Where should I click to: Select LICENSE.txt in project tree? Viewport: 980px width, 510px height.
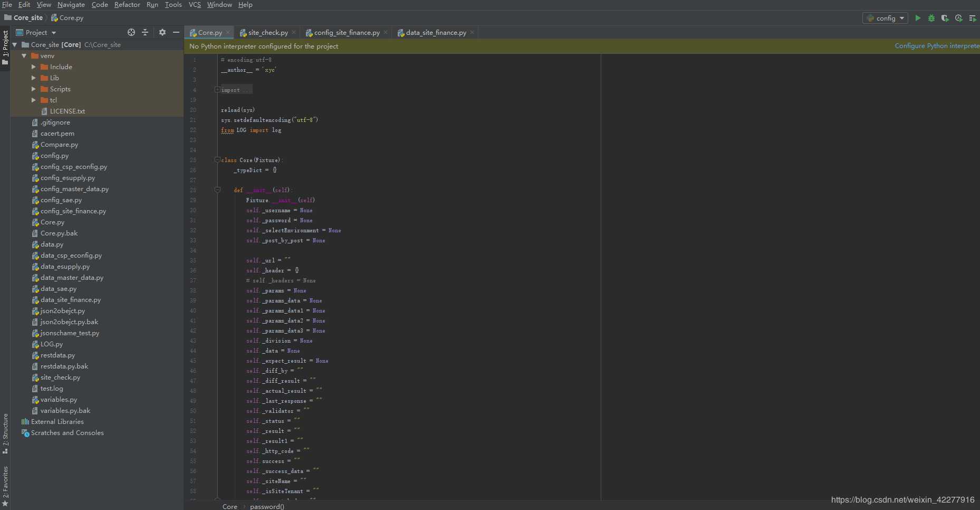(x=67, y=111)
